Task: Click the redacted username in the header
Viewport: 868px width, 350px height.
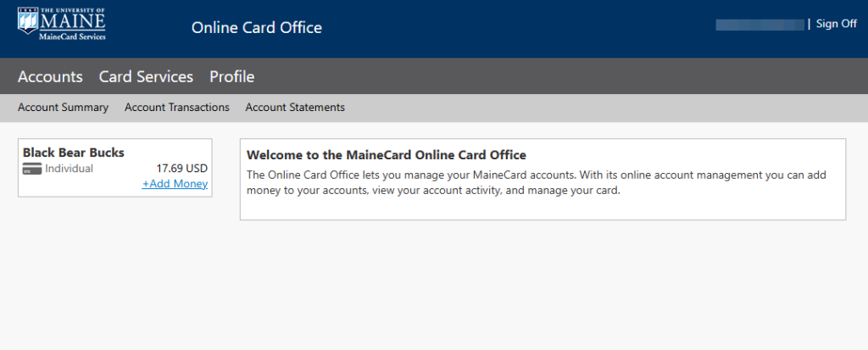Action: point(759,25)
